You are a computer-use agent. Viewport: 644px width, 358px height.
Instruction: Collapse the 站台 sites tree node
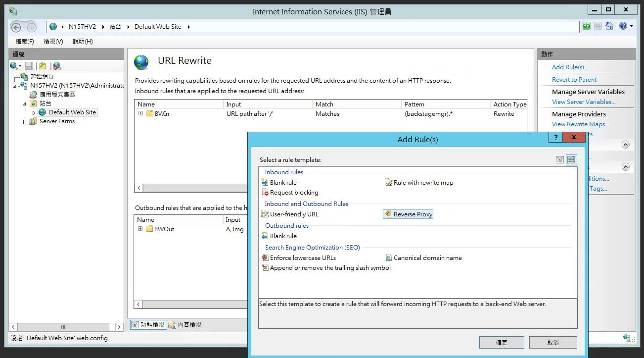[x=25, y=103]
